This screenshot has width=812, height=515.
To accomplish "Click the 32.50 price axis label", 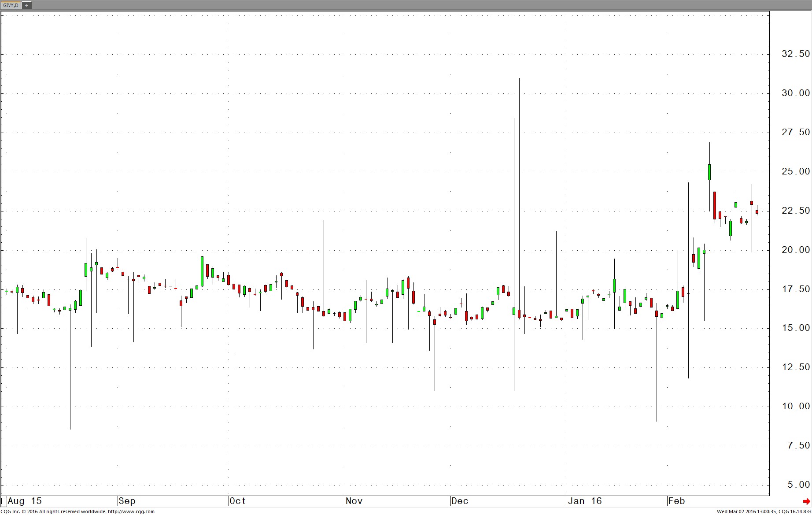I will [x=795, y=54].
